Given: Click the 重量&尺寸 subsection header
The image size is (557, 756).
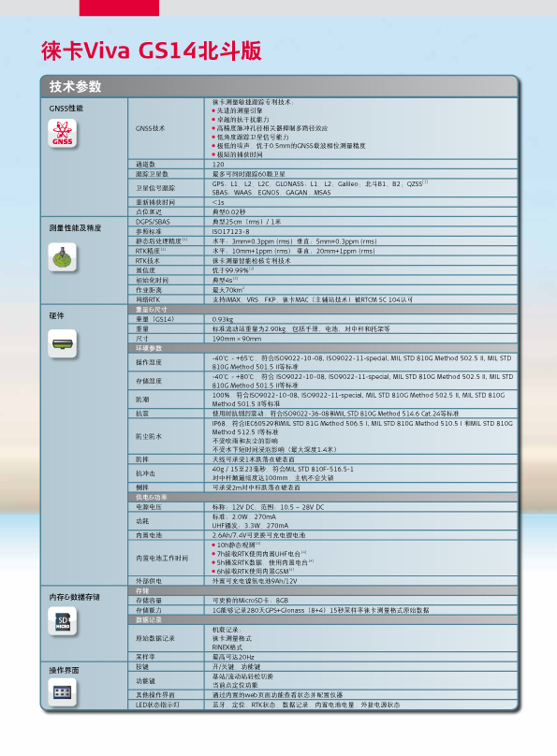Looking at the screenshot, I should coord(151,309).
